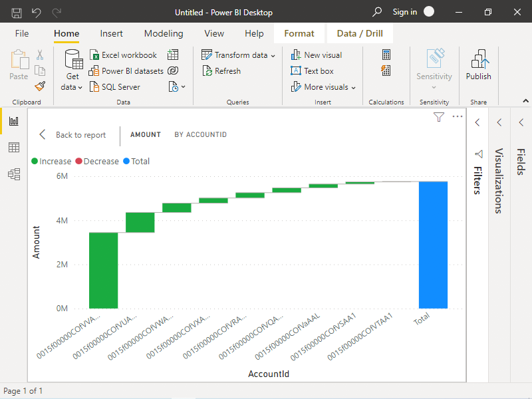The width and height of the screenshot is (532, 399).
Task: Undo the last action
Action: tap(37, 13)
